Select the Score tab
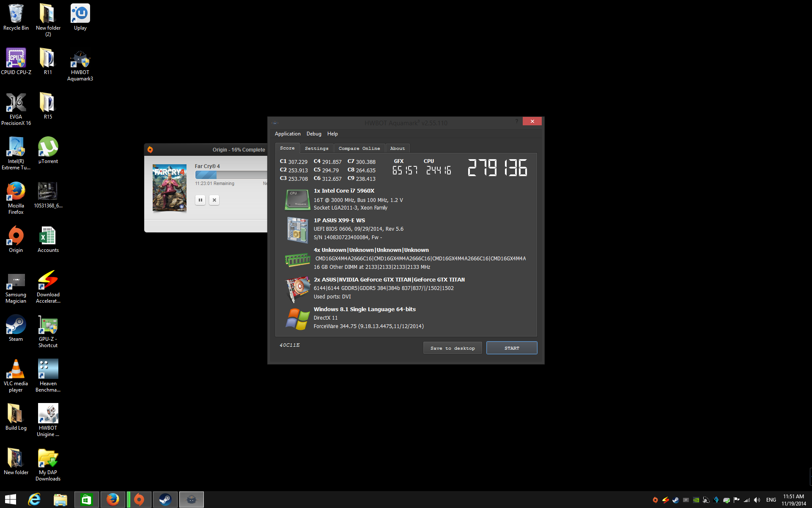Viewport: 812px width, 508px height. point(287,148)
